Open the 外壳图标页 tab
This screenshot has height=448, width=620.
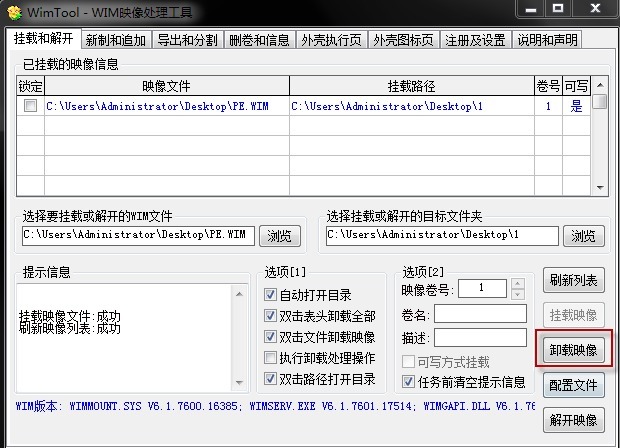tap(403, 40)
